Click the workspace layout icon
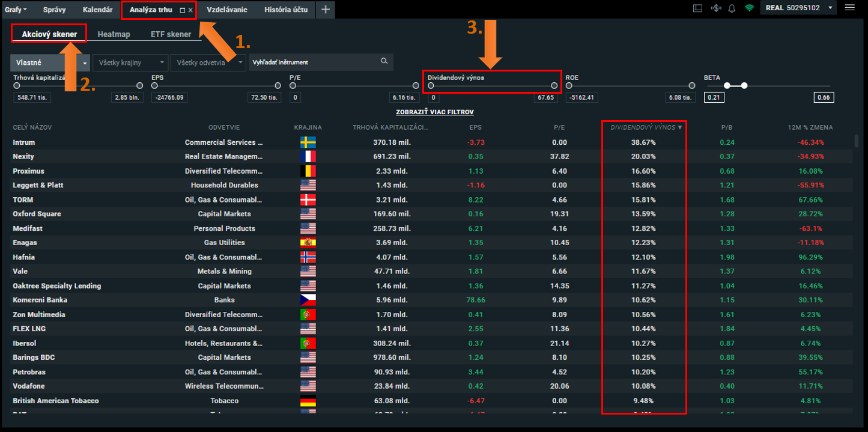This screenshot has width=868, height=432. [697, 8]
